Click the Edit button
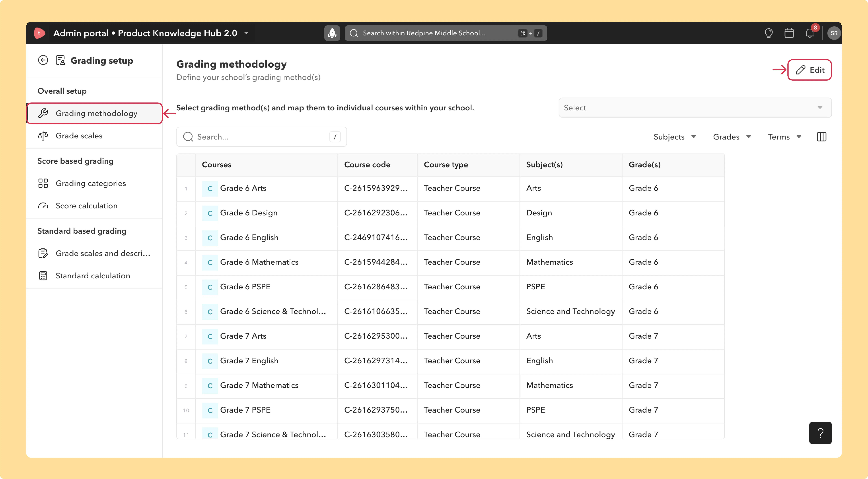 [x=810, y=70]
